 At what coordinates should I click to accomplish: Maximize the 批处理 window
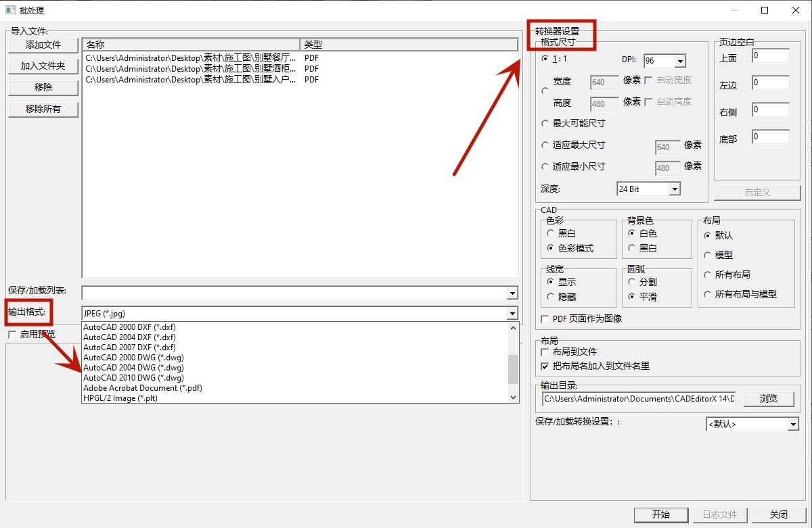tap(765, 10)
